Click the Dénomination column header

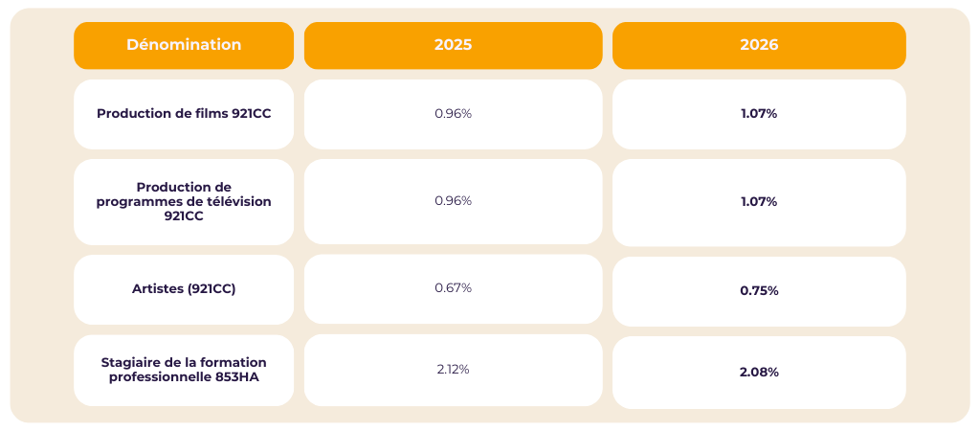click(x=184, y=45)
